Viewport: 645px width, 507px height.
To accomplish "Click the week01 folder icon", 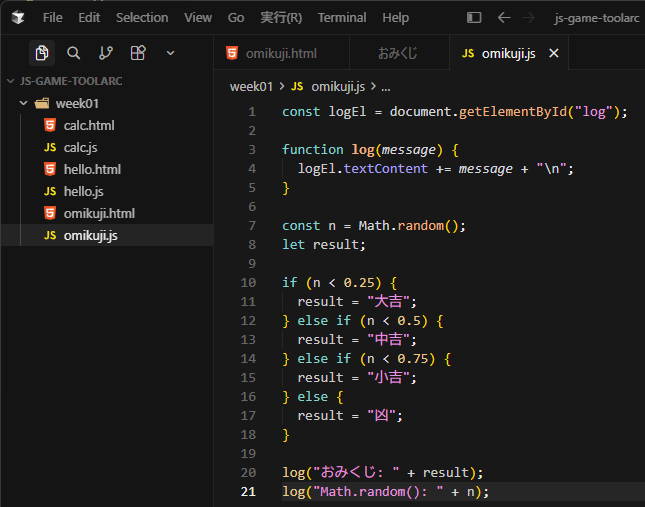I will click(x=42, y=103).
